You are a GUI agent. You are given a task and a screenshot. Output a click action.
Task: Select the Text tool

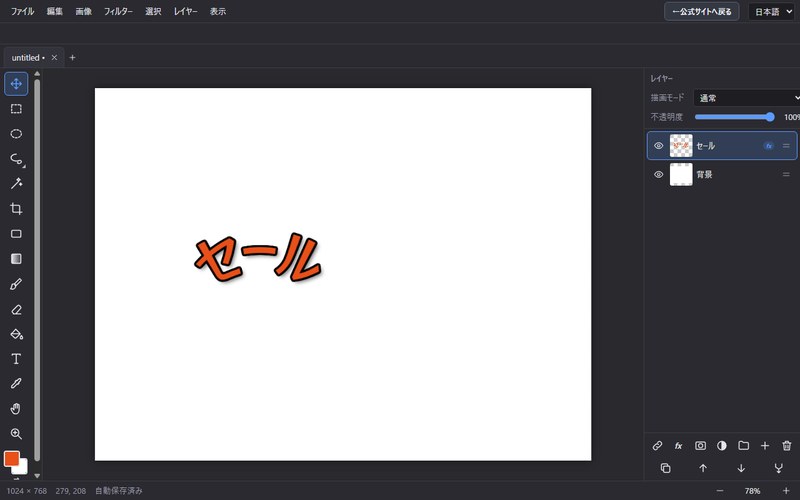(16, 359)
